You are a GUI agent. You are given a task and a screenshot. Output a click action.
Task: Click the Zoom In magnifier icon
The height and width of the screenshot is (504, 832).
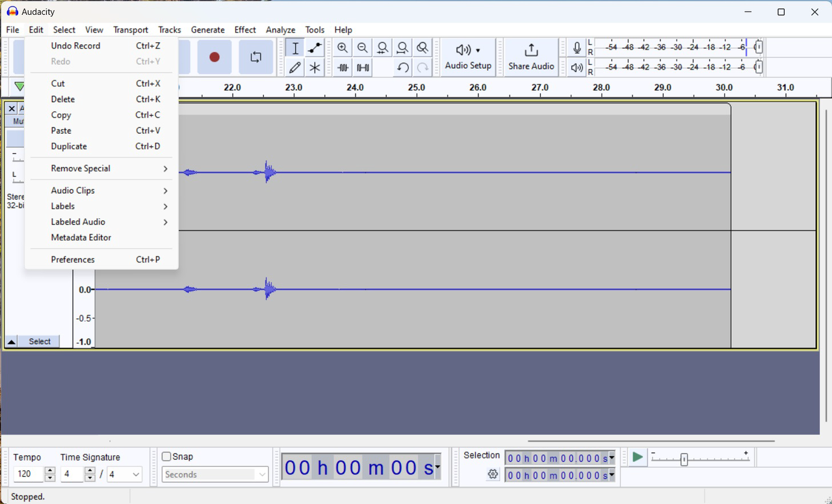[343, 47]
